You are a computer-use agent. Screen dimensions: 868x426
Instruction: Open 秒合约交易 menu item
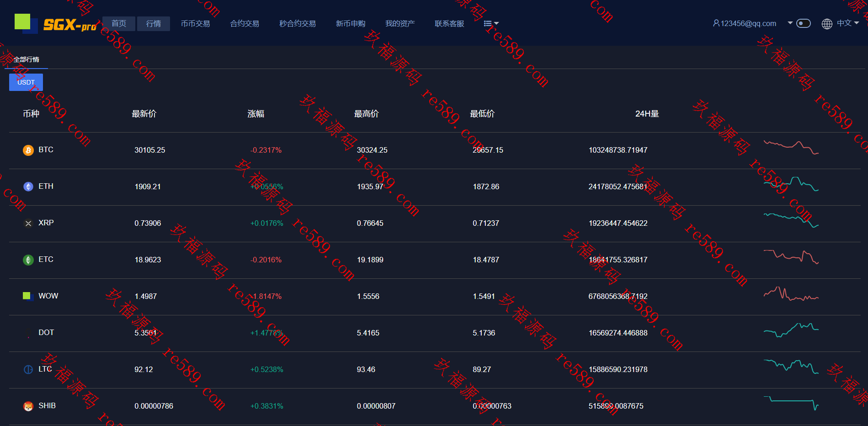click(298, 24)
